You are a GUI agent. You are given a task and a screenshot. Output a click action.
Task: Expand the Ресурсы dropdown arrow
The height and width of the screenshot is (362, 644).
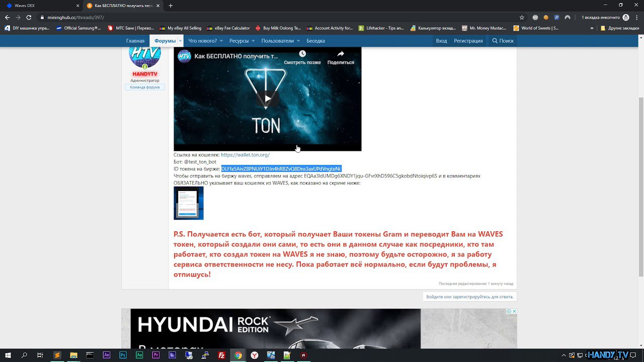click(x=253, y=41)
